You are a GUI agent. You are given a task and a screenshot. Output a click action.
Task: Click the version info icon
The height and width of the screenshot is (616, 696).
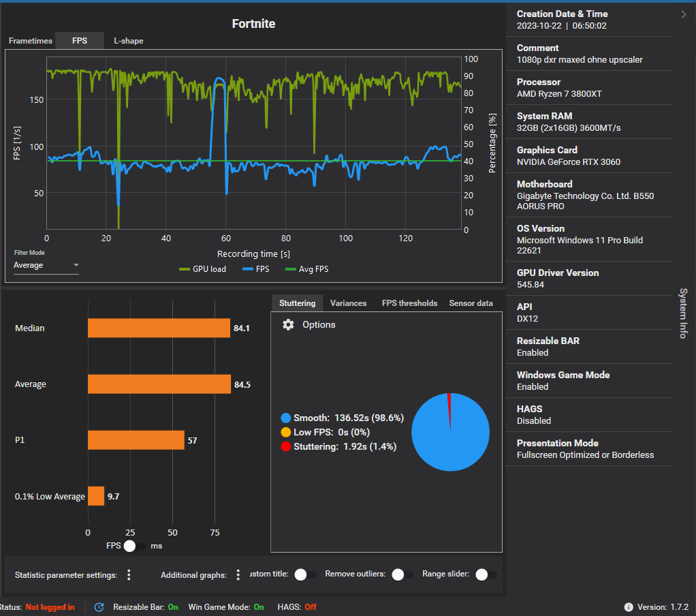629,607
